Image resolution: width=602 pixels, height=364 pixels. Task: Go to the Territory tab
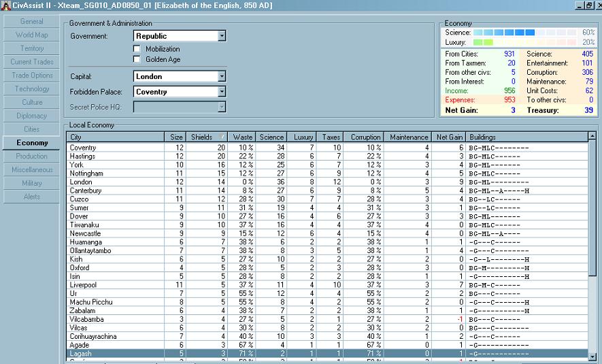point(31,48)
